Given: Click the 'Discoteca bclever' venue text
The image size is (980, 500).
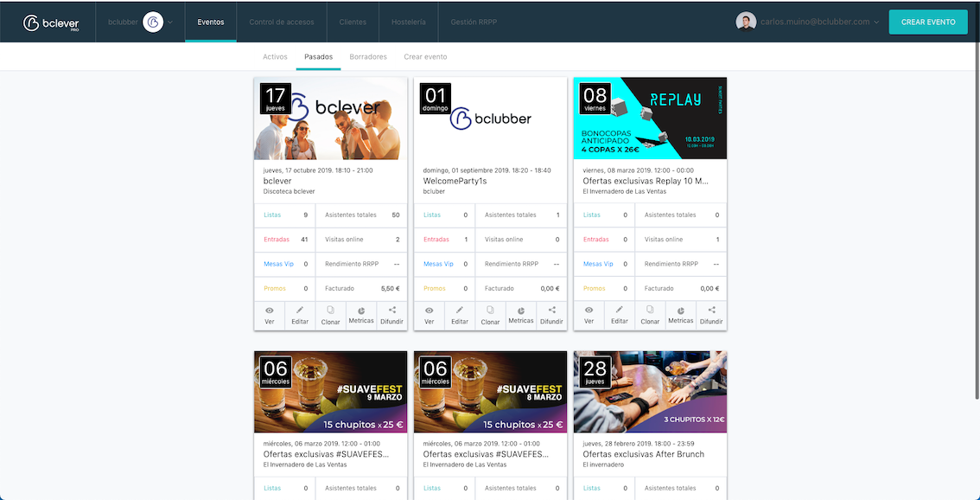Looking at the screenshot, I should tap(290, 191).
